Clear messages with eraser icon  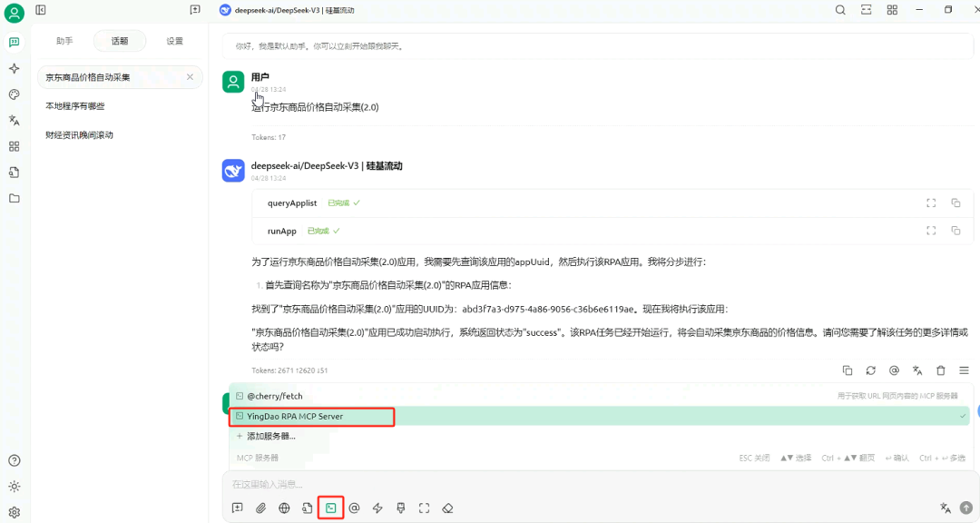point(447,508)
